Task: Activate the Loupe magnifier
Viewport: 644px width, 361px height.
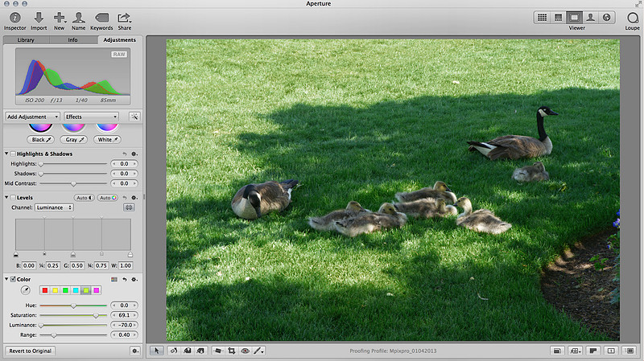Action: (x=632, y=17)
